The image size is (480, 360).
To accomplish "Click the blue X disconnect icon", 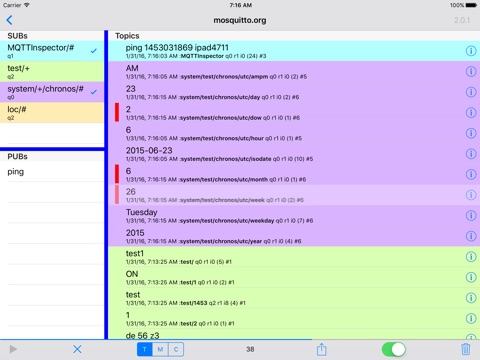I will [77, 349].
